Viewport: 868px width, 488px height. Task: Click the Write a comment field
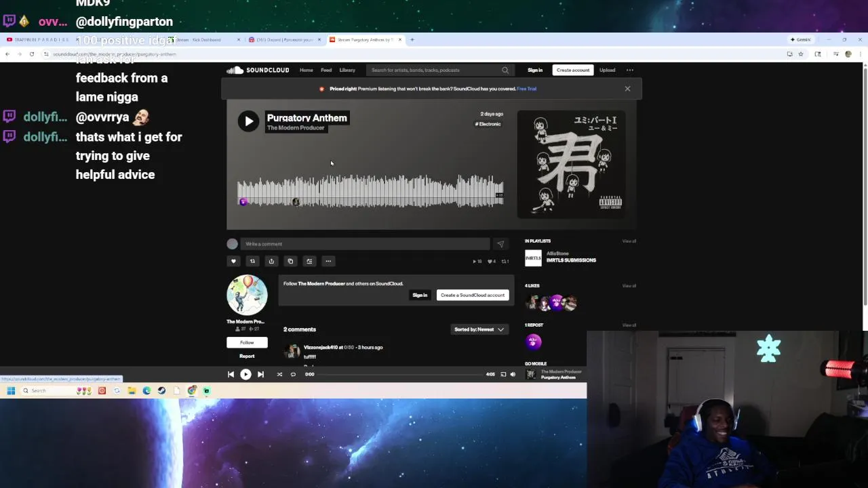click(x=365, y=244)
